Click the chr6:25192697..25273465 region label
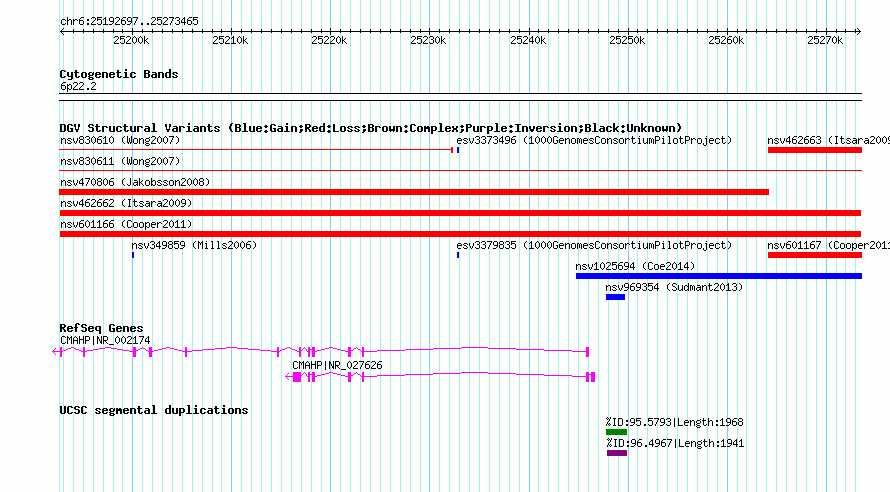Screen dimensions: 890x492 129,21
